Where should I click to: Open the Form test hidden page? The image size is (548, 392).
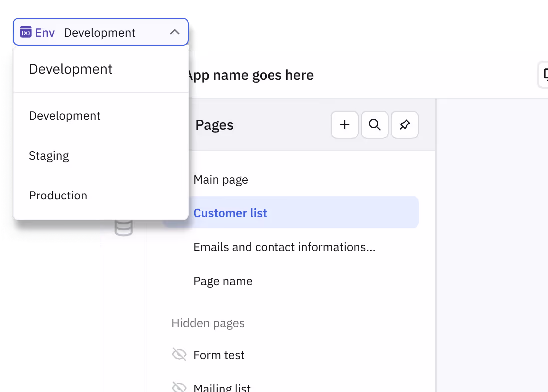click(219, 355)
